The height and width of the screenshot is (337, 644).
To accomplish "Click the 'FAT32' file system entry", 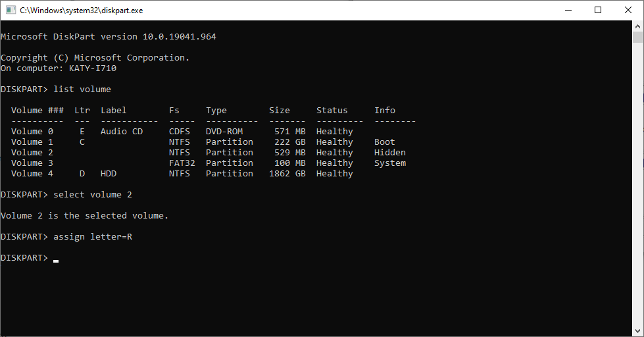I will (182, 163).
